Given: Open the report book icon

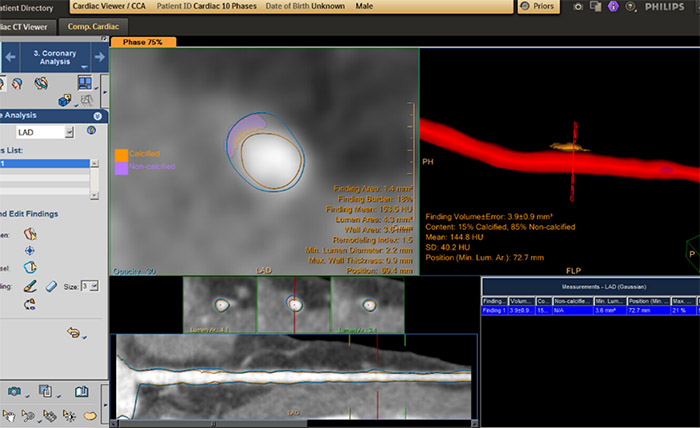Looking at the screenshot, I should 81,391.
